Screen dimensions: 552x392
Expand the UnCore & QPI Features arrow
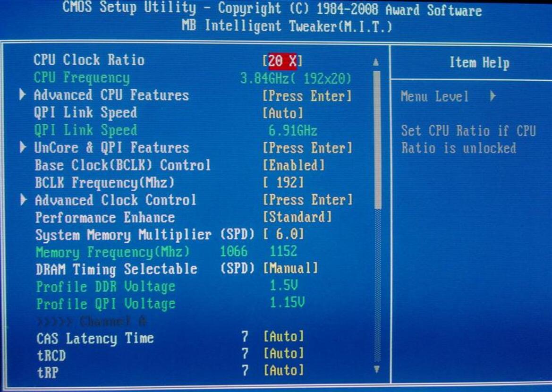[x=23, y=147]
